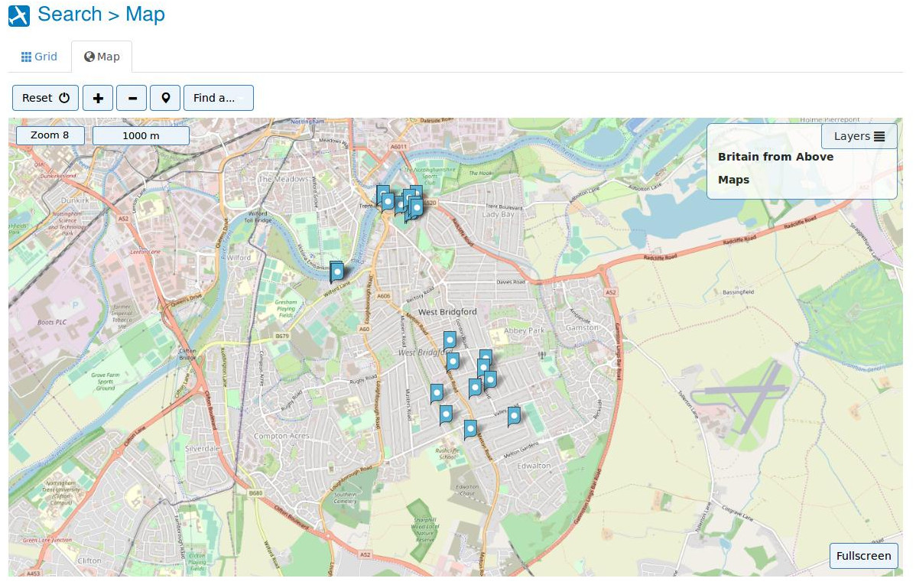Zoom in with the plus button
916x588 pixels.
(x=98, y=98)
